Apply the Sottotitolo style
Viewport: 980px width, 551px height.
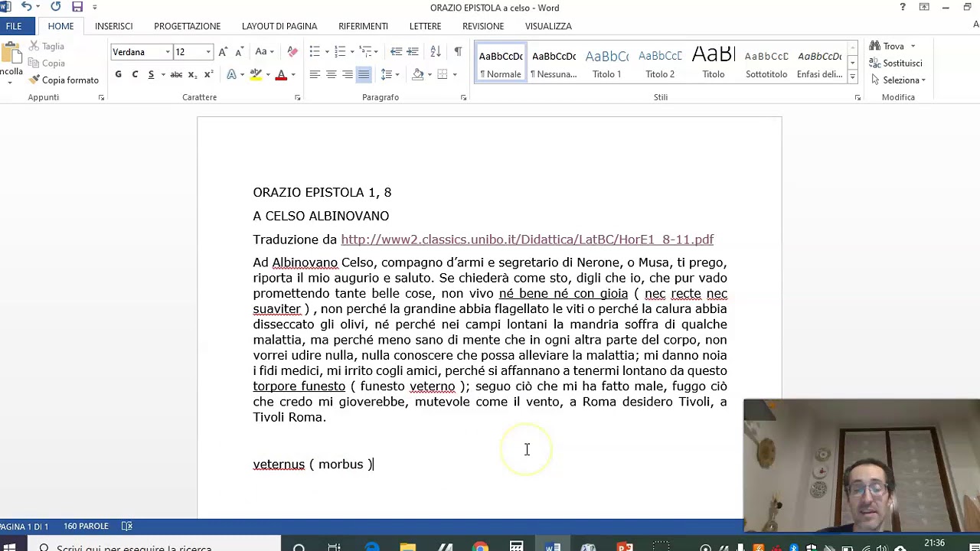(766, 63)
